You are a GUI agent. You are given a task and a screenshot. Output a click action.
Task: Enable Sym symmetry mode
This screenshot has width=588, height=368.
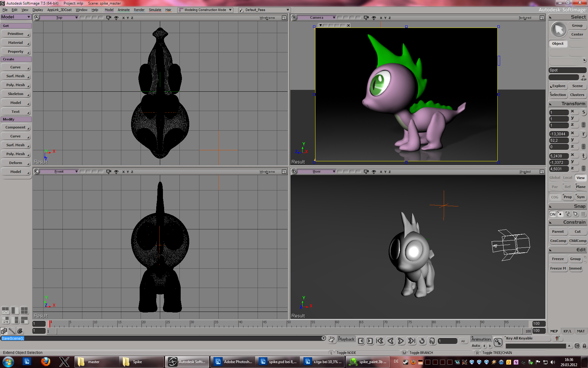tap(581, 197)
